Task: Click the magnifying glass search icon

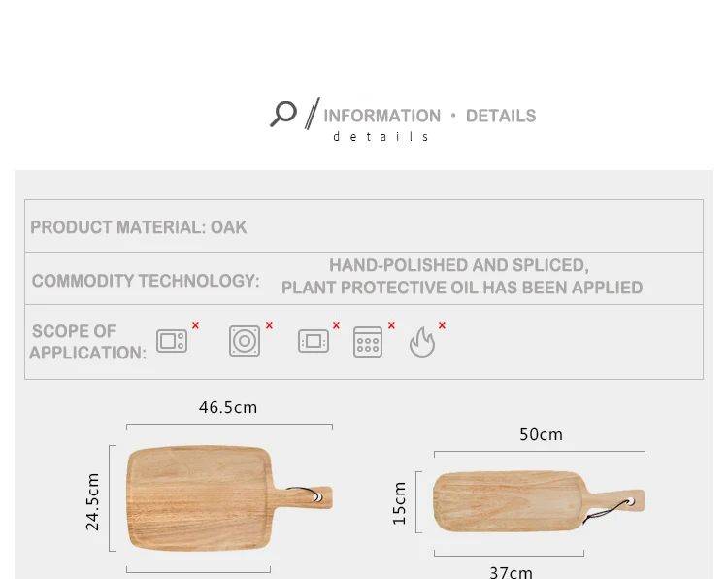Action: point(283,114)
